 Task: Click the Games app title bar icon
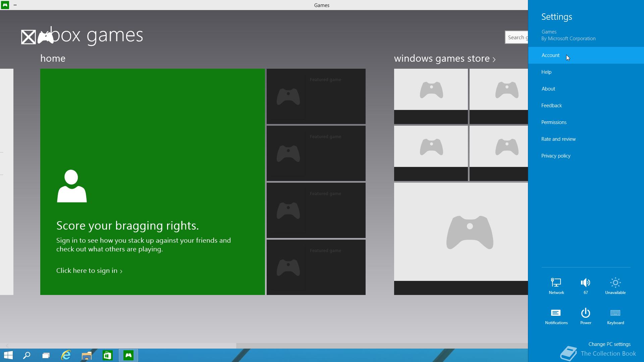coord(5,5)
